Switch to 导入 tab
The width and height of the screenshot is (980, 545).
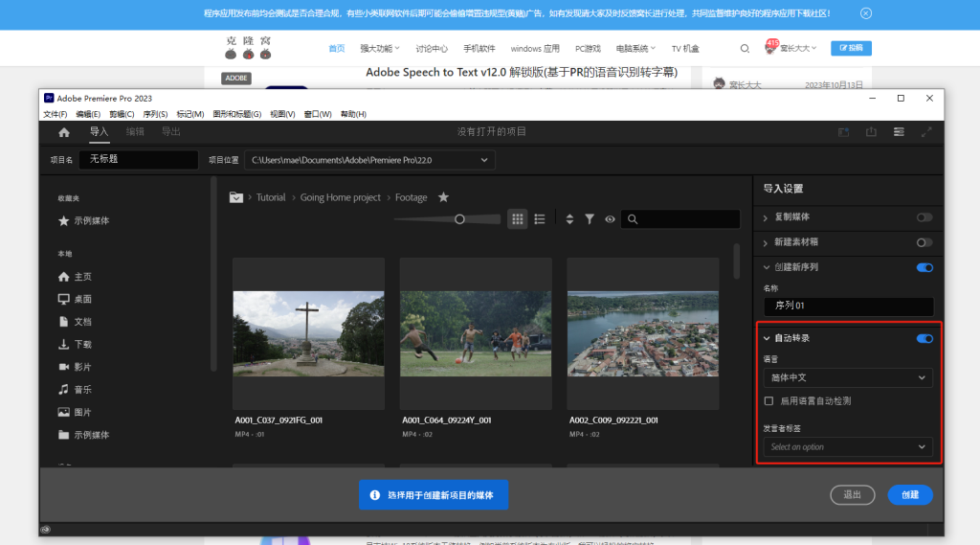point(99,131)
